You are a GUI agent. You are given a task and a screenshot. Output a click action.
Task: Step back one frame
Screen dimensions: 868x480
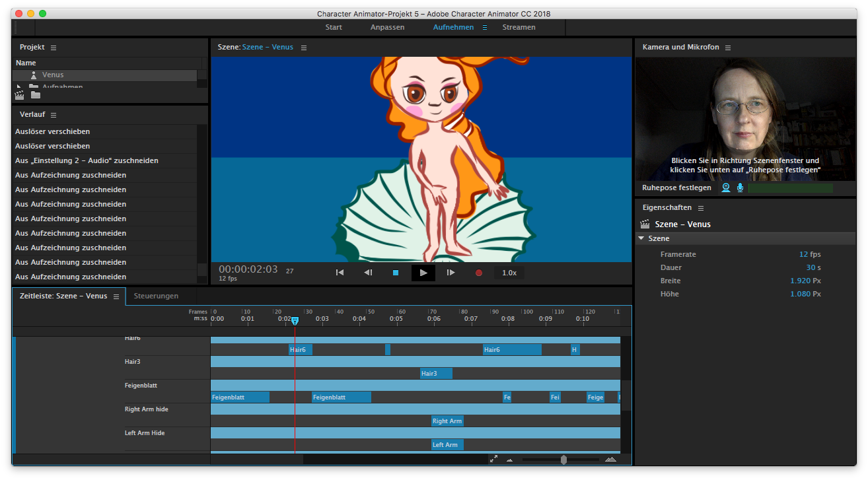369,273
